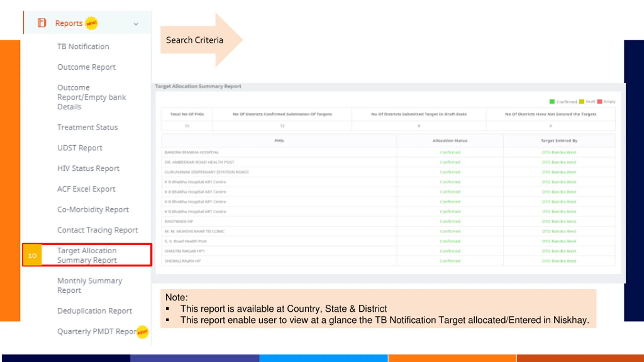Click the green Confirmed legend swatch

(552, 102)
